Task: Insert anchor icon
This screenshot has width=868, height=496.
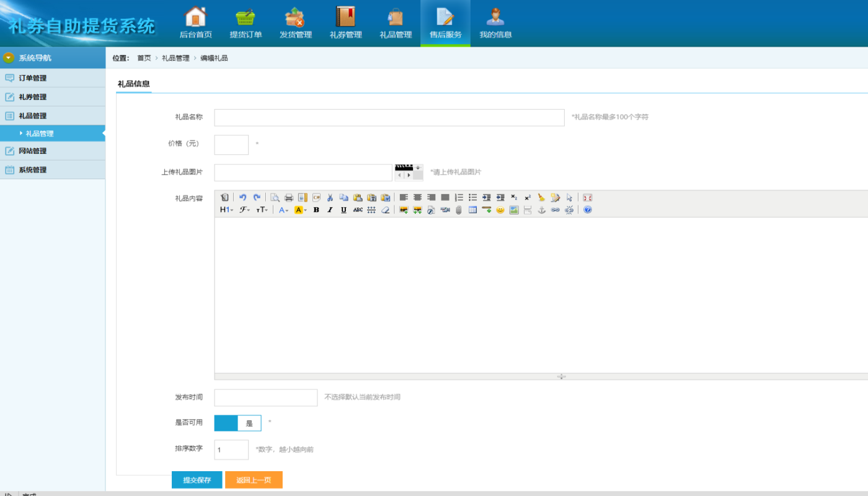Action: pyautogui.click(x=541, y=210)
